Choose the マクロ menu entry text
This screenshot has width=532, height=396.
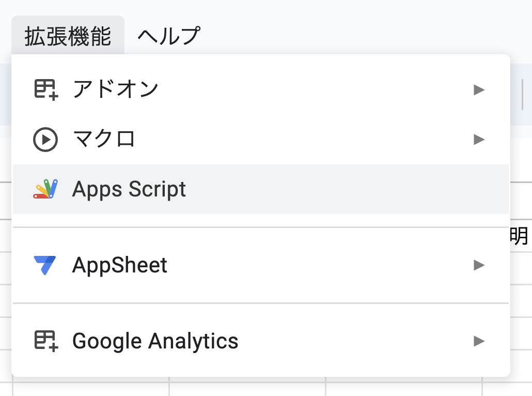[104, 139]
